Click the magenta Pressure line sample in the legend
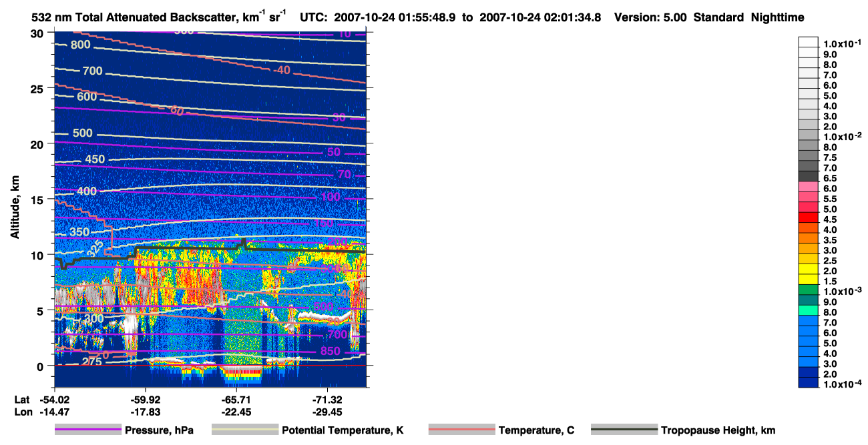Viewport: 868px width, 445px height. pyautogui.click(x=89, y=430)
